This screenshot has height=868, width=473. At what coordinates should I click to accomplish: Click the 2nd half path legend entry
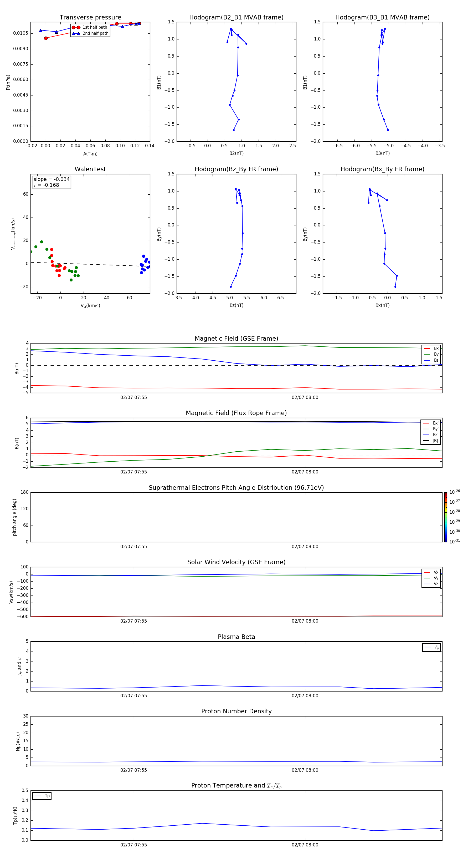90,33
